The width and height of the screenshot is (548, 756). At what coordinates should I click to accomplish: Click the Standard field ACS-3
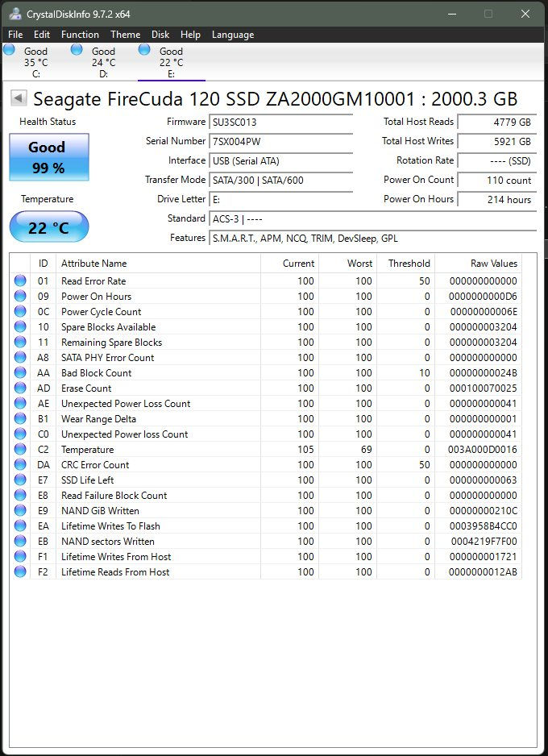[372, 219]
